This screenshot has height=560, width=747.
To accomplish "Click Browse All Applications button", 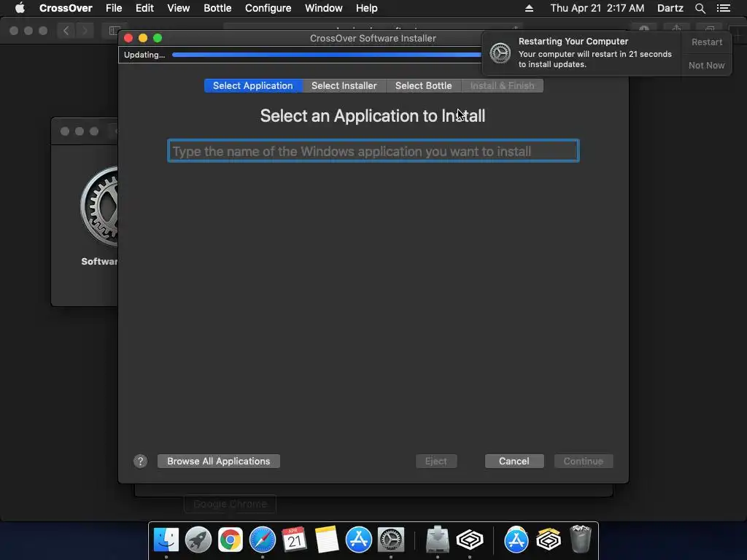I will (x=219, y=461).
